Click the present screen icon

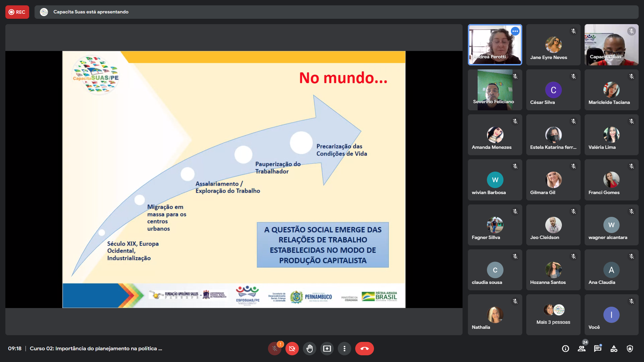(x=327, y=349)
